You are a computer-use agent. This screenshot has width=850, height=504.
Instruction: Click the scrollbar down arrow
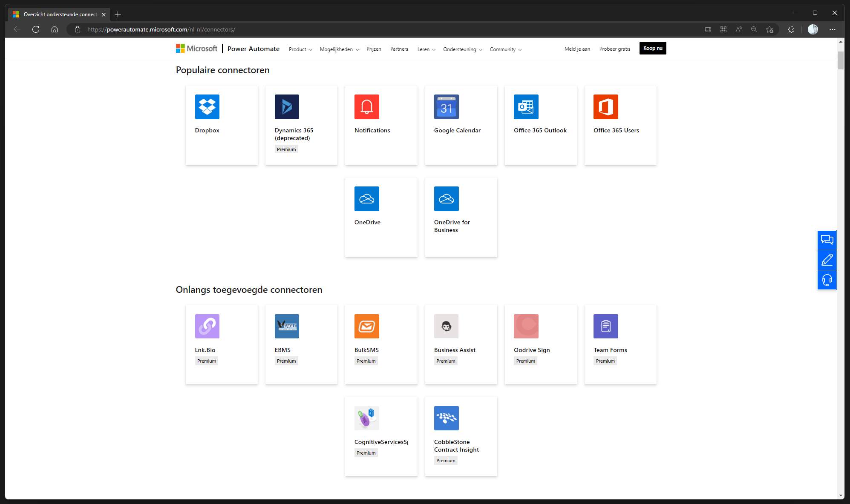pos(841,495)
